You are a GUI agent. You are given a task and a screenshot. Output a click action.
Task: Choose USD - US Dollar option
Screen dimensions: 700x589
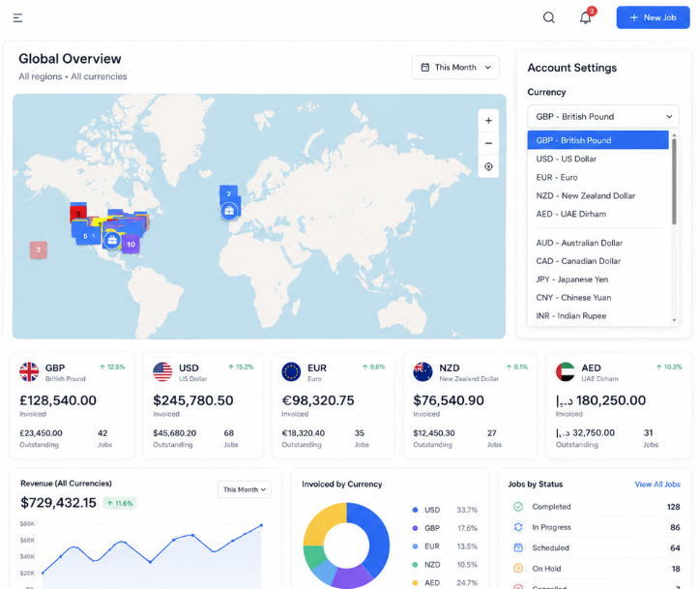598,159
